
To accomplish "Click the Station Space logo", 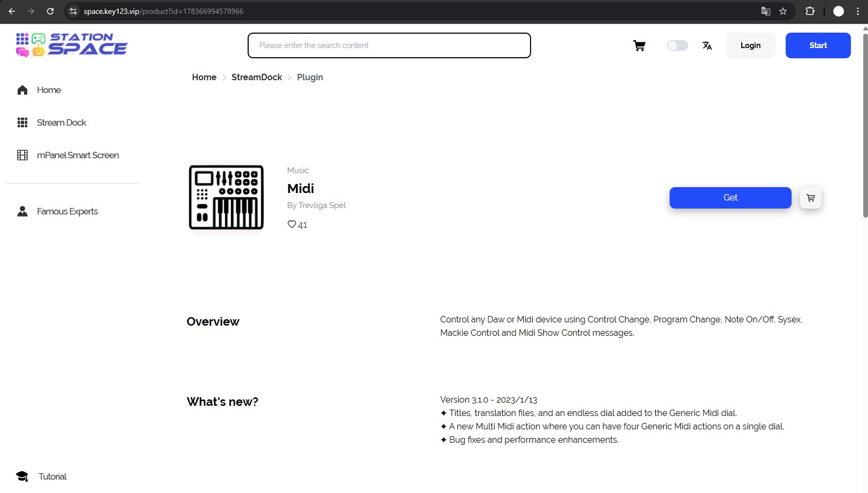I will coord(72,45).
